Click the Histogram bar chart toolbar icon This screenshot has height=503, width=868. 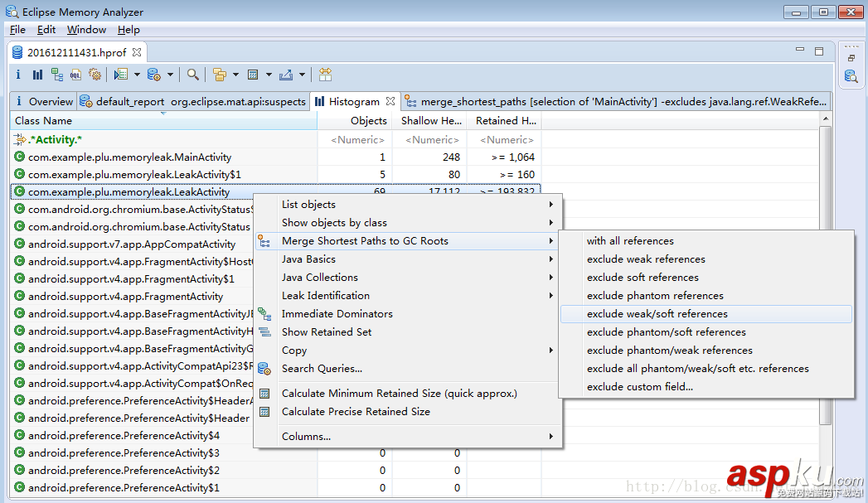37,75
